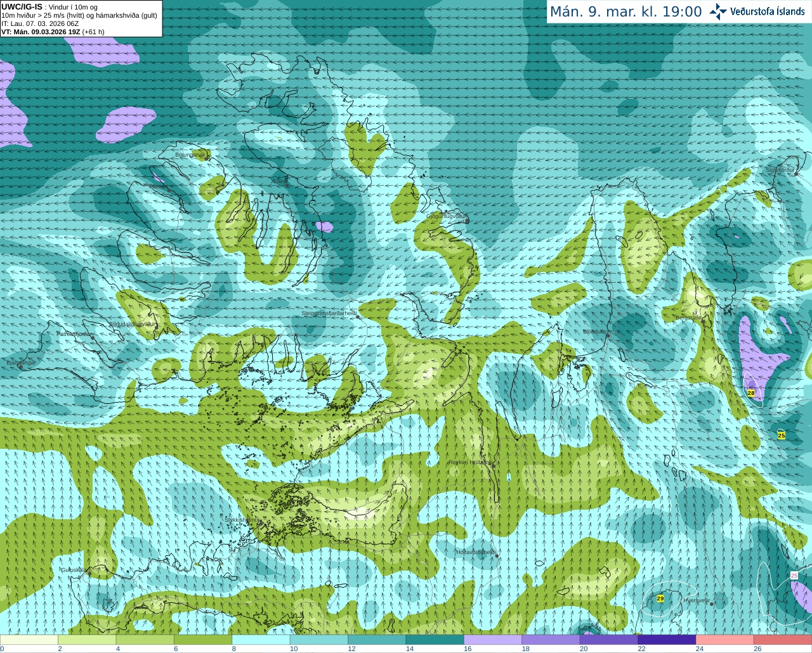Click the 'Stykkishólmur' place label

point(242,520)
